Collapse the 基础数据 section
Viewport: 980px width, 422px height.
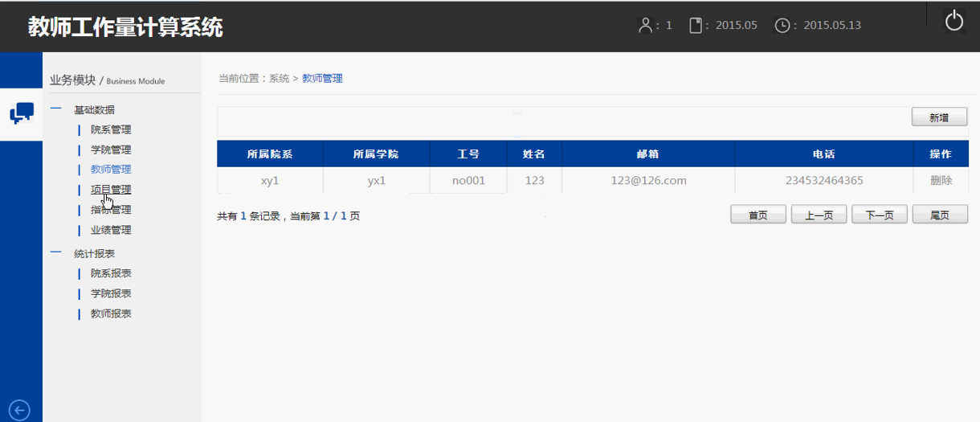56,109
